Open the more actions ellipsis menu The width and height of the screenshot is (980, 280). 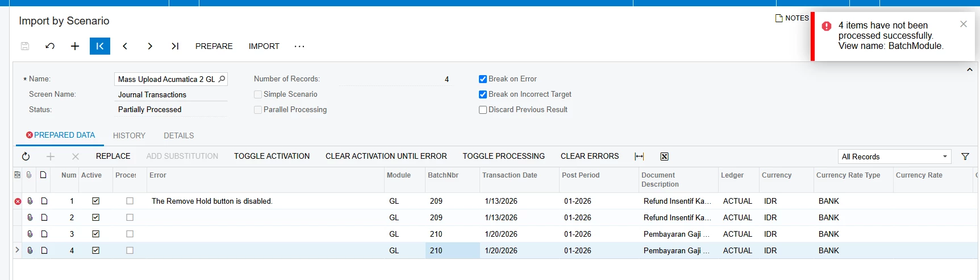[x=299, y=46]
